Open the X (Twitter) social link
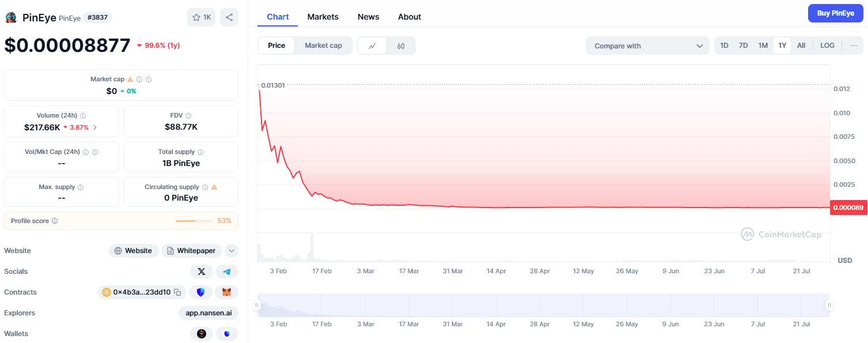The width and height of the screenshot is (868, 343). pos(201,272)
